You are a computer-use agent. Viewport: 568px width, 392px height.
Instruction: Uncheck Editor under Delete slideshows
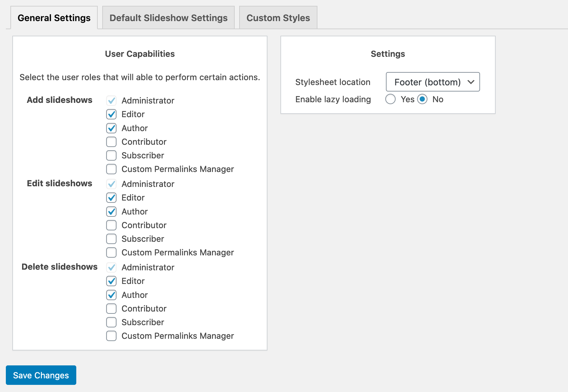pyautogui.click(x=111, y=281)
